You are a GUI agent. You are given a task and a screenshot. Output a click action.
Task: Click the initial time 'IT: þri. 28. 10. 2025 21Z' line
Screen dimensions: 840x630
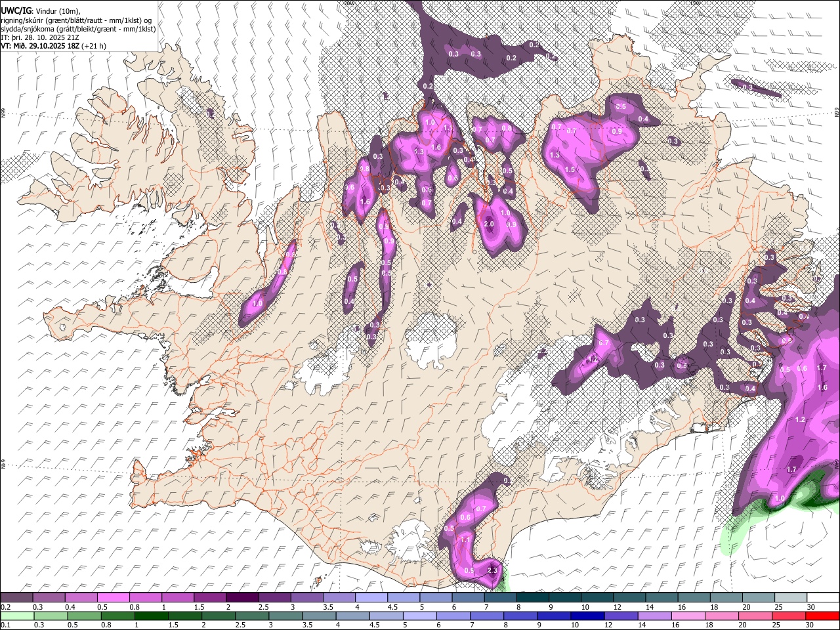[40, 37]
